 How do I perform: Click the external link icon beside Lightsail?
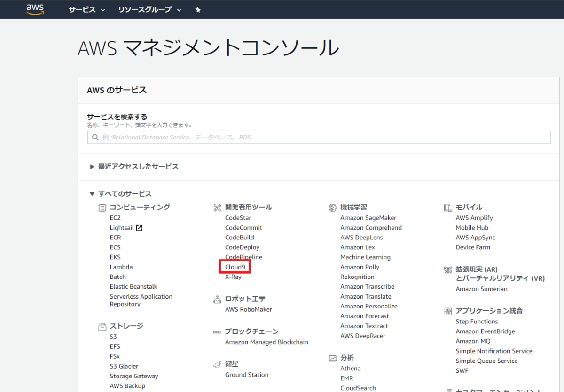(139, 228)
